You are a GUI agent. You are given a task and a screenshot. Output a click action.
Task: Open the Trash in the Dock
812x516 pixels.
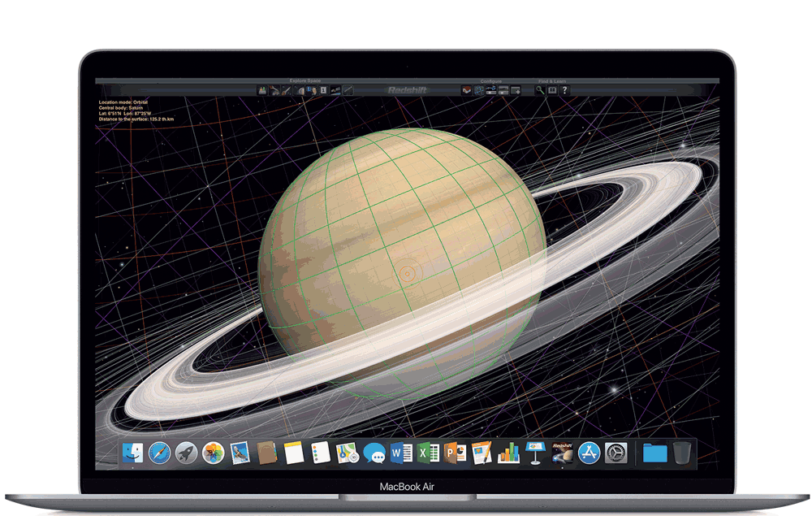click(x=682, y=453)
